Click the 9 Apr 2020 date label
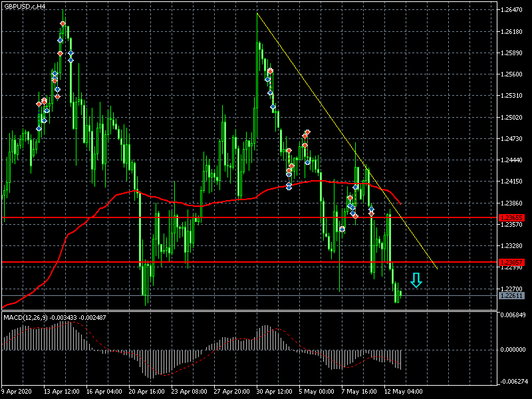Image resolution: width=532 pixels, height=399 pixels. [x=18, y=392]
